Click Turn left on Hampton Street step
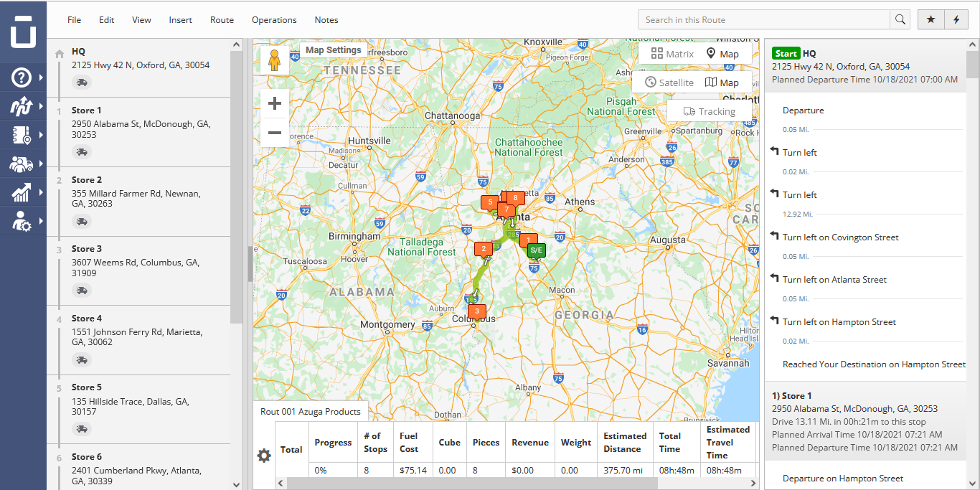 (839, 322)
